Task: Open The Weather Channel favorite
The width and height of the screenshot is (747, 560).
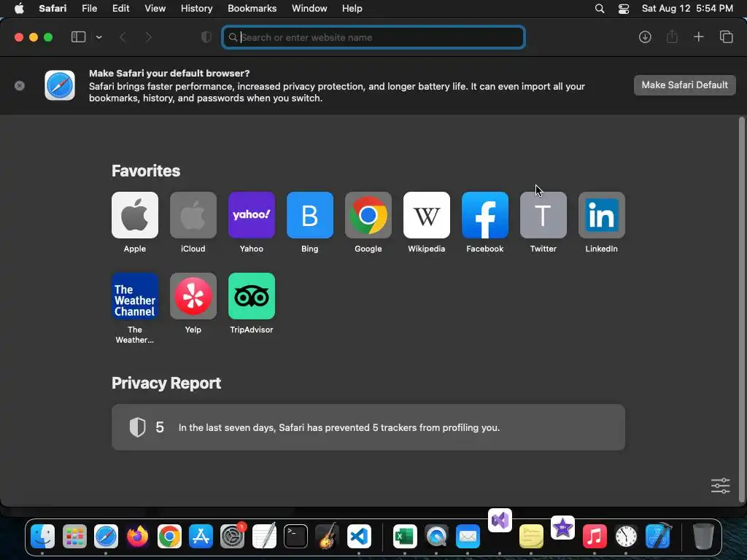Action: click(x=135, y=296)
